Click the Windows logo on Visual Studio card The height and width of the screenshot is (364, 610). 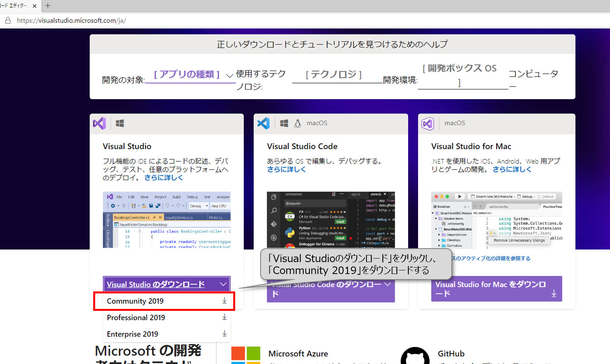click(120, 123)
